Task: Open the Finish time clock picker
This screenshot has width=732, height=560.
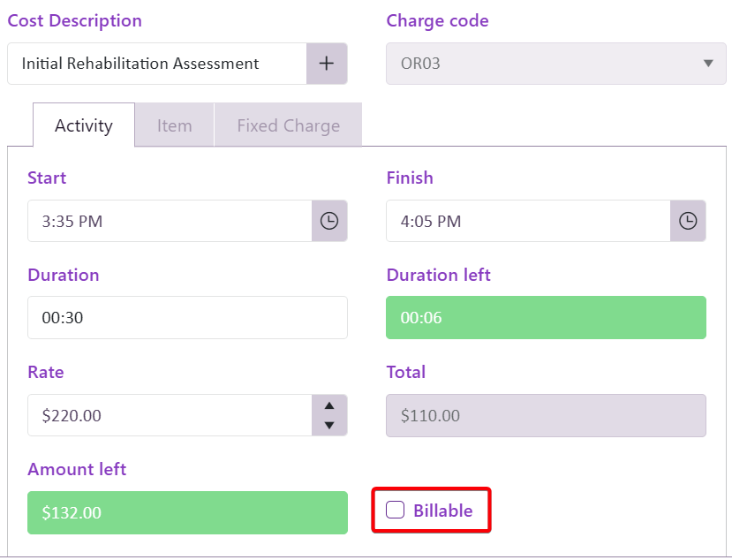Action: tap(688, 221)
